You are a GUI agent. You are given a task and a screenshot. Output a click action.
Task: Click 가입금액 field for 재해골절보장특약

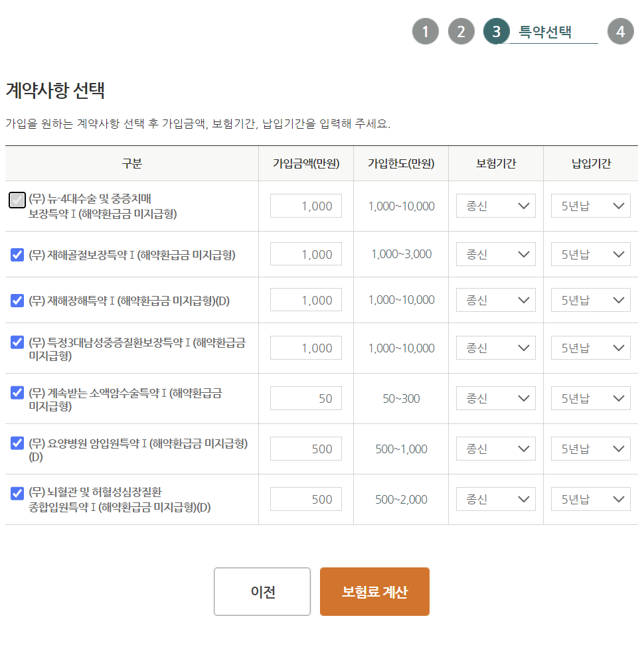point(306,254)
